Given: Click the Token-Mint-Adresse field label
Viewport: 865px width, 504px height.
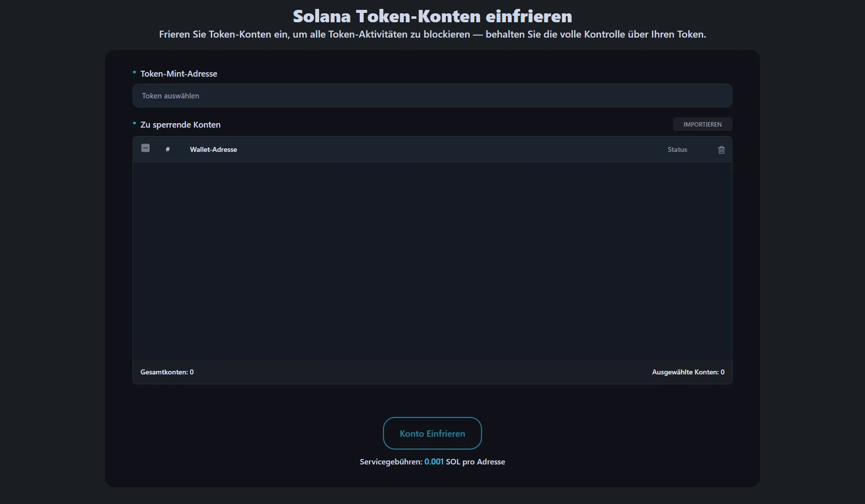Looking at the screenshot, I should pos(179,74).
